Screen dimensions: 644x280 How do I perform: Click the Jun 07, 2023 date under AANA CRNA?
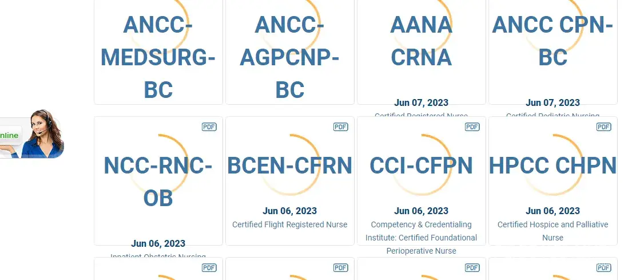422,103
